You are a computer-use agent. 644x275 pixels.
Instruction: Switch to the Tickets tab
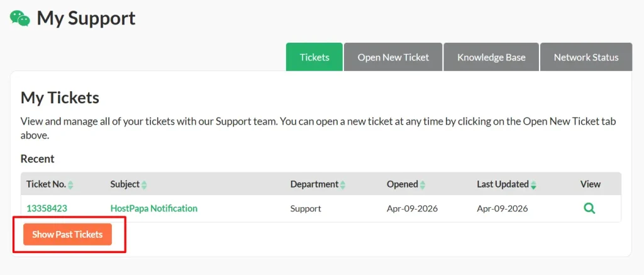click(314, 57)
